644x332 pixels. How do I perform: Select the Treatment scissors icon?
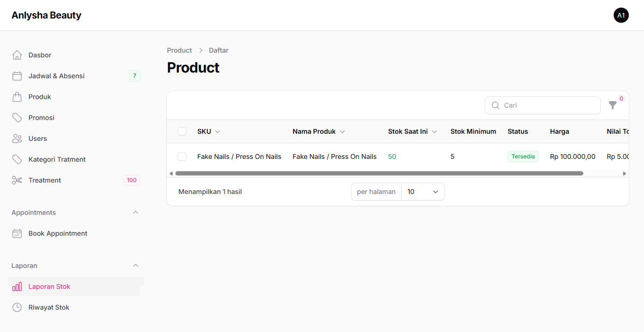click(17, 180)
